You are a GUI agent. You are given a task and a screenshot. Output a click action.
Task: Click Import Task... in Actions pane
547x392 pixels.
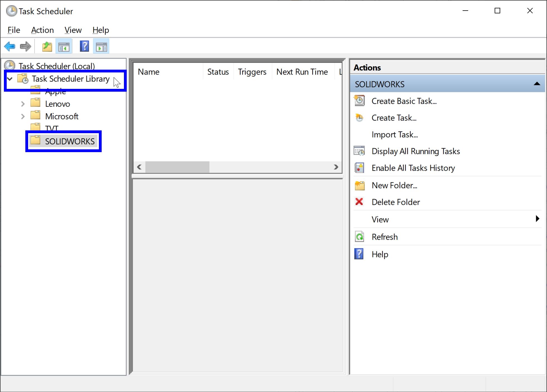[395, 135]
